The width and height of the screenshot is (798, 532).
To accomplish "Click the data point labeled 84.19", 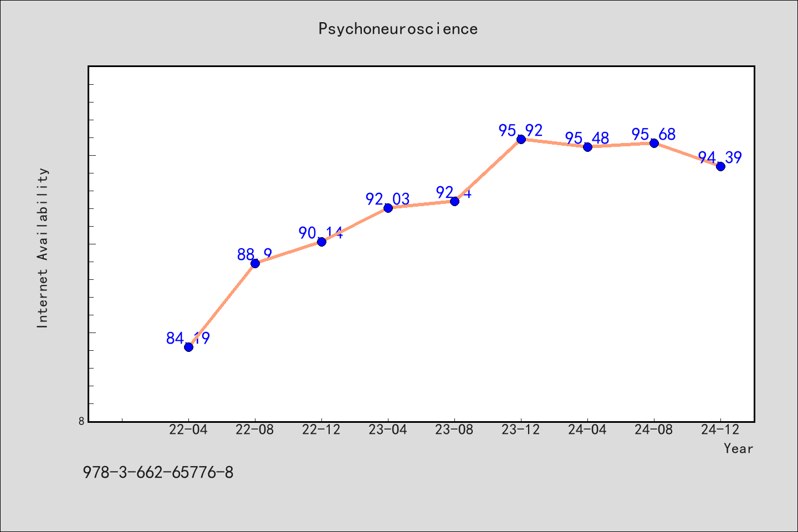I will [188, 347].
